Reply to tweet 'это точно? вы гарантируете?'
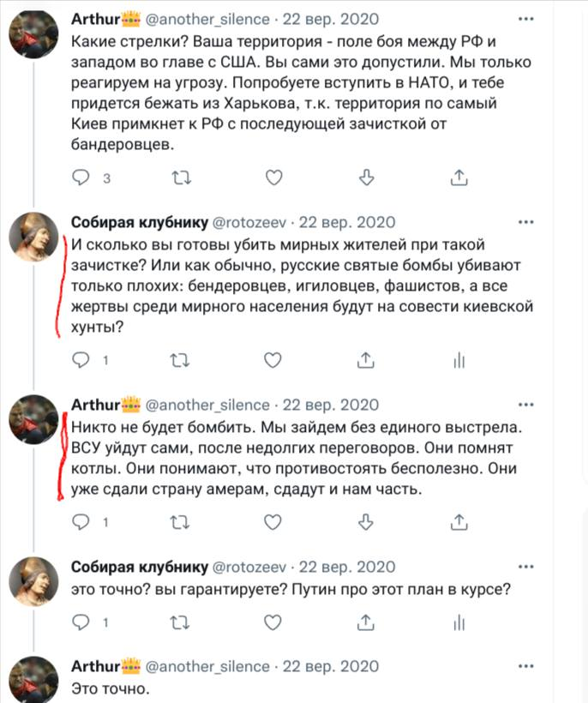This screenshot has width=588, height=703. (x=81, y=622)
